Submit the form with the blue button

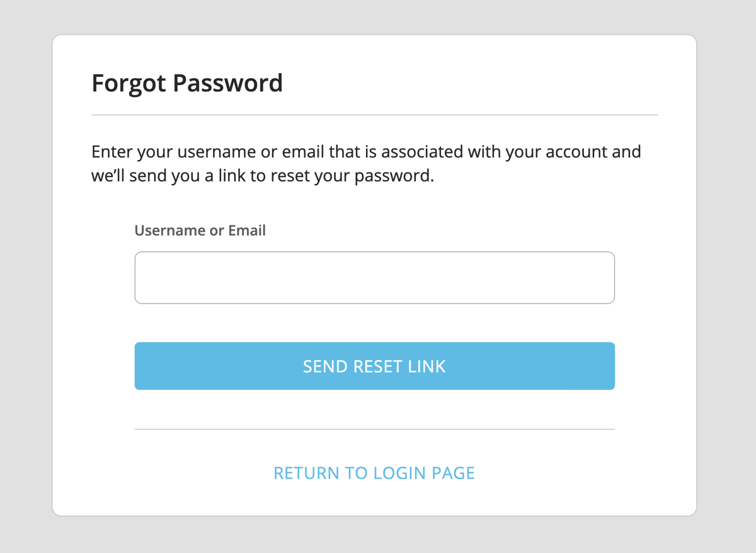(374, 366)
